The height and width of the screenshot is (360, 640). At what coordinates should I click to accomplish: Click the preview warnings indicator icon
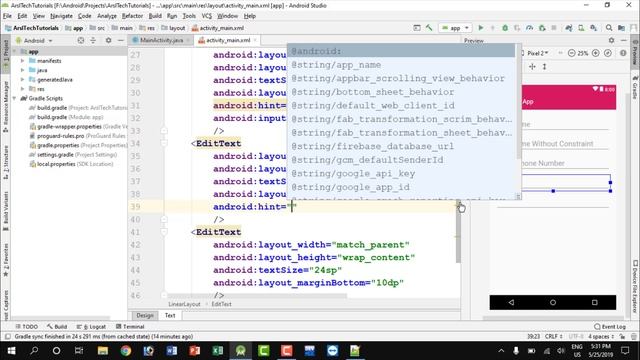click(623, 53)
